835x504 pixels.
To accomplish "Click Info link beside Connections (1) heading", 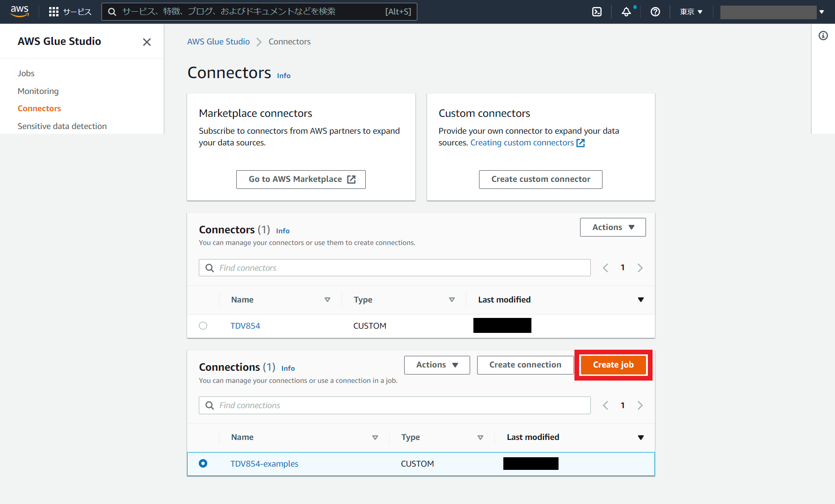I will pyautogui.click(x=288, y=368).
